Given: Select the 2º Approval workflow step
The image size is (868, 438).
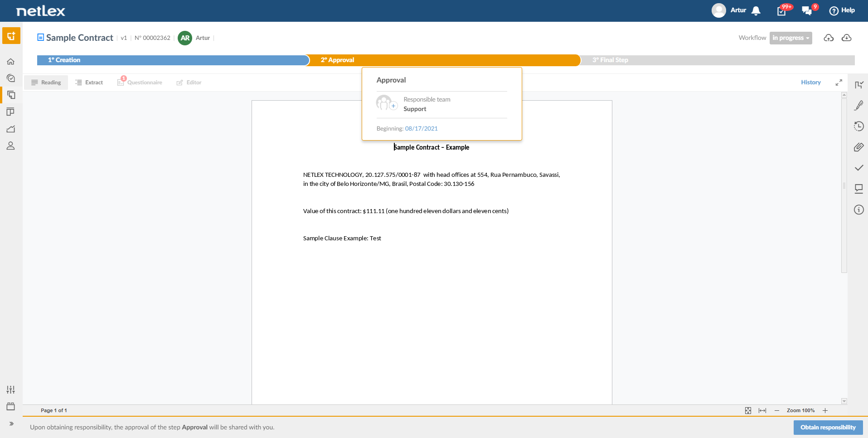Looking at the screenshot, I should point(443,60).
